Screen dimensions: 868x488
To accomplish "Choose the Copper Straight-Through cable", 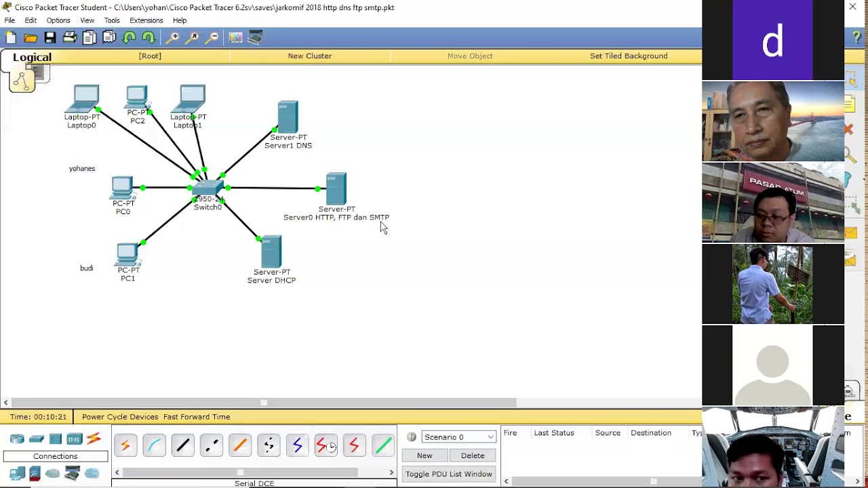I will click(x=182, y=445).
